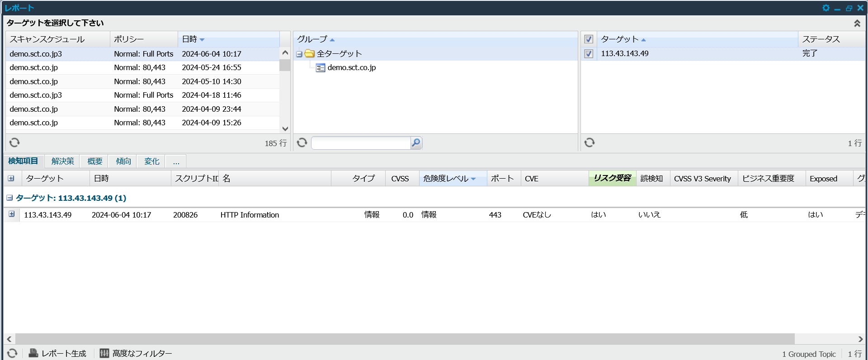Screen dimensions: 868x360
Task: Click the printer icon for report generation
Action: pyautogui.click(x=33, y=353)
